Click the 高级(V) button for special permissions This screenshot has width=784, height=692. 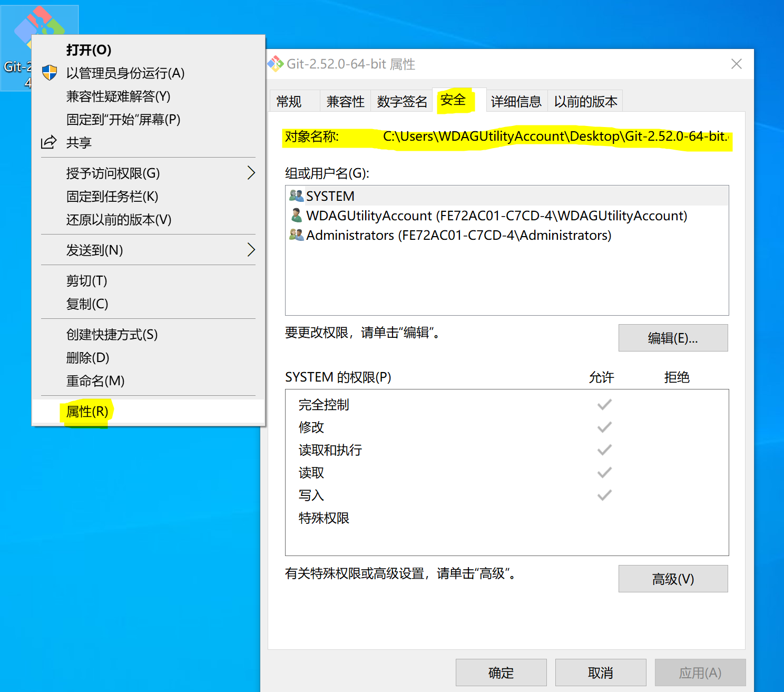(x=673, y=579)
